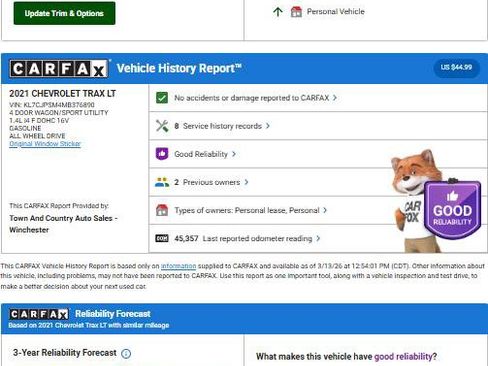Select Based on 2021 Chevrolet Trax LT subtitle
Image resolution: width=488 pixels, height=366 pixels.
coord(89,325)
